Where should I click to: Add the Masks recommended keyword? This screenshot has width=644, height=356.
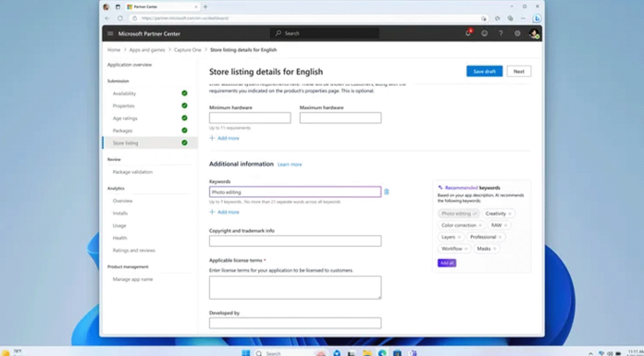(x=487, y=249)
